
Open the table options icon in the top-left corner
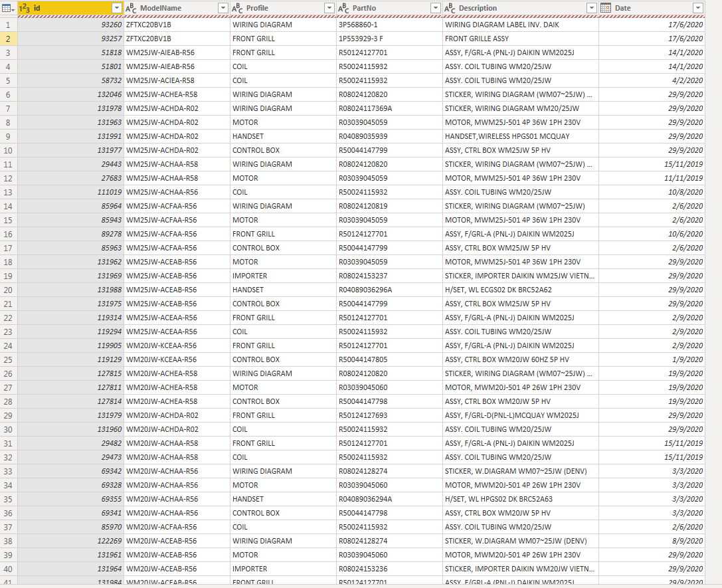[x=8, y=8]
